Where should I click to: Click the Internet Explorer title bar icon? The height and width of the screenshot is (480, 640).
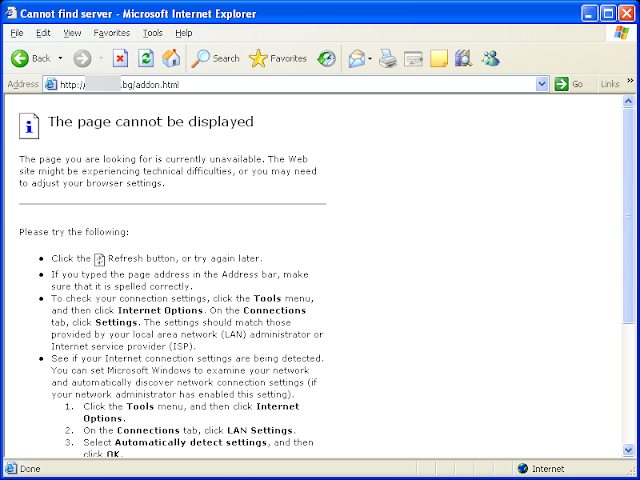11,13
